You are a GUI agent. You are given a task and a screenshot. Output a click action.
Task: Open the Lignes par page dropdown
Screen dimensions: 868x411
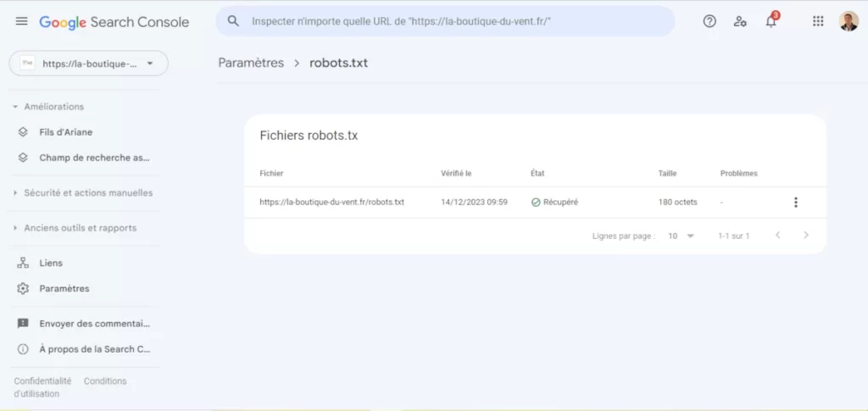[681, 236]
